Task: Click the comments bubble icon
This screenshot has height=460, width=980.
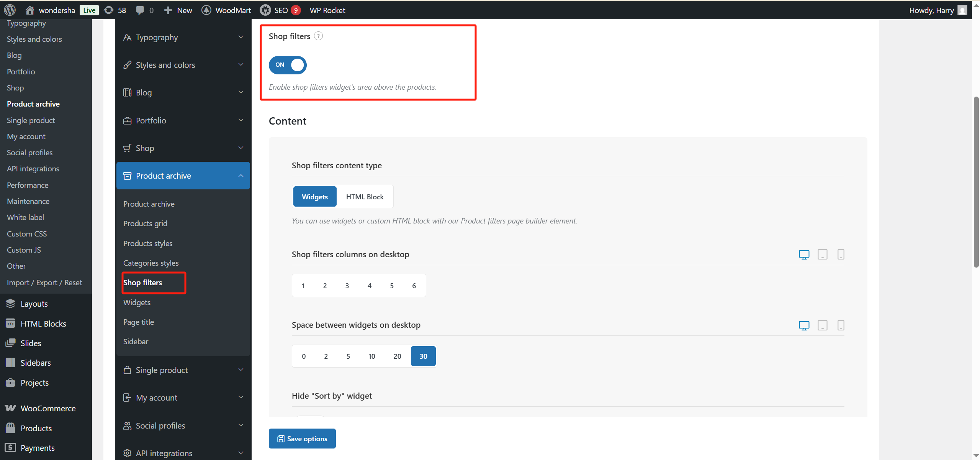Action: point(140,10)
